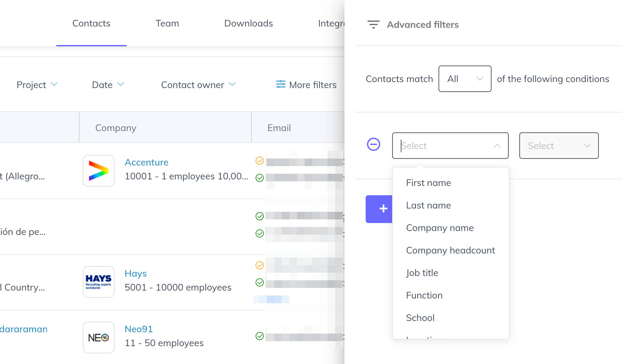Click the Advanced filters lines icon
This screenshot has height=364, width=622.
pos(373,24)
